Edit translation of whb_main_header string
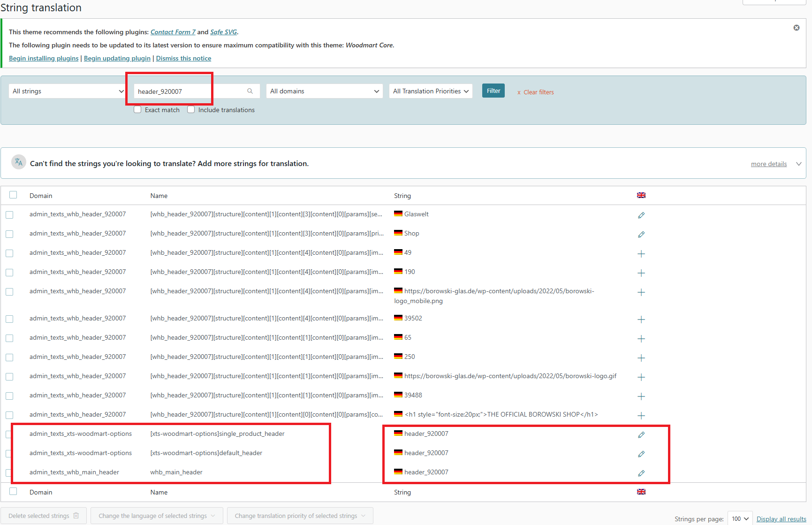 641,473
